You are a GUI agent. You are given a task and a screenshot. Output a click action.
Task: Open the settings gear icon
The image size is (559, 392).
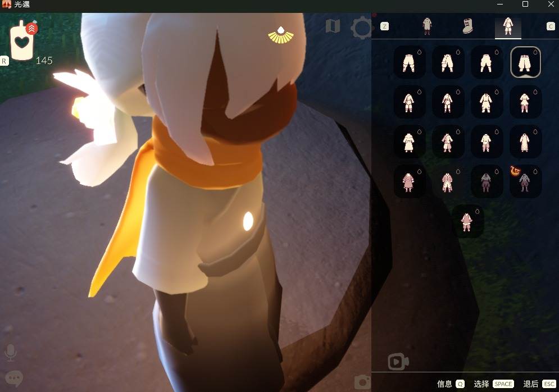point(361,27)
